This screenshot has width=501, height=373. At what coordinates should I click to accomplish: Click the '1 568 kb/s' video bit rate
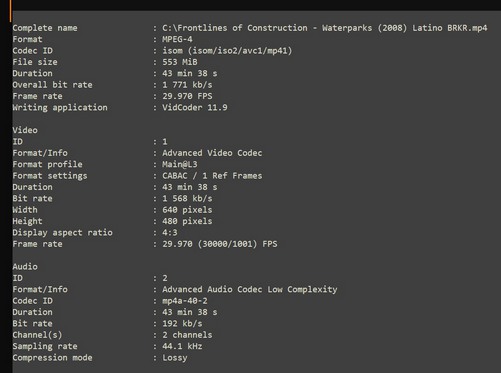(187, 198)
